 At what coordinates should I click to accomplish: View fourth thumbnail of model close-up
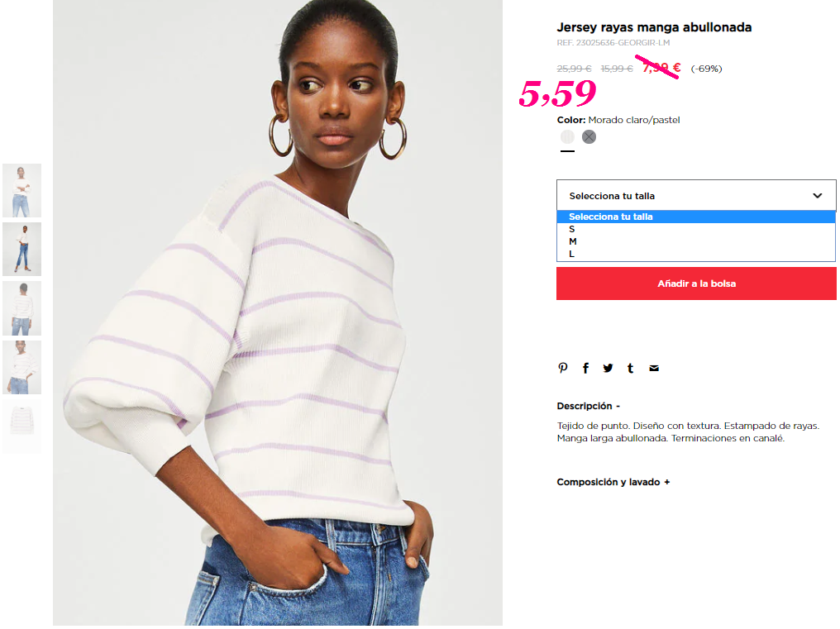[x=22, y=368]
